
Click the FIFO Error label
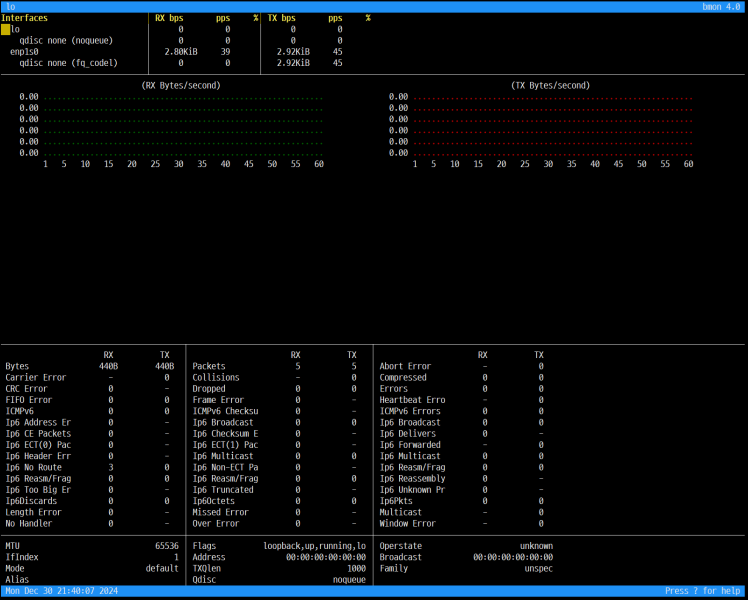(29, 400)
